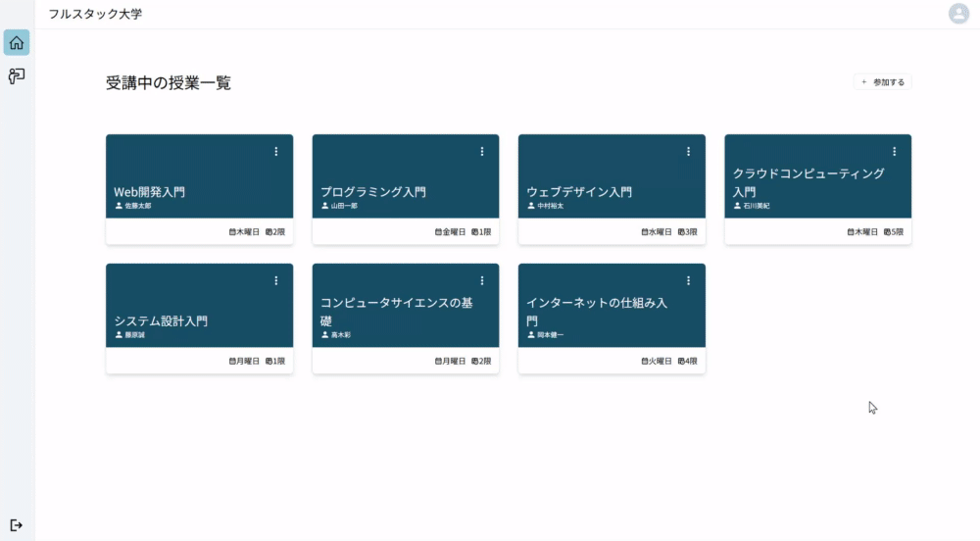
Task: Click the フルスタック大学 header title
Action: tap(95, 14)
